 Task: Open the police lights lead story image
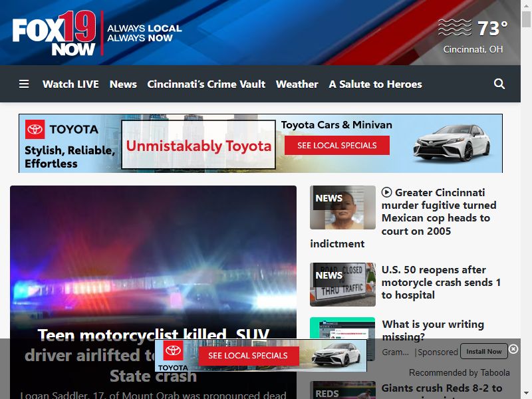[x=154, y=255]
